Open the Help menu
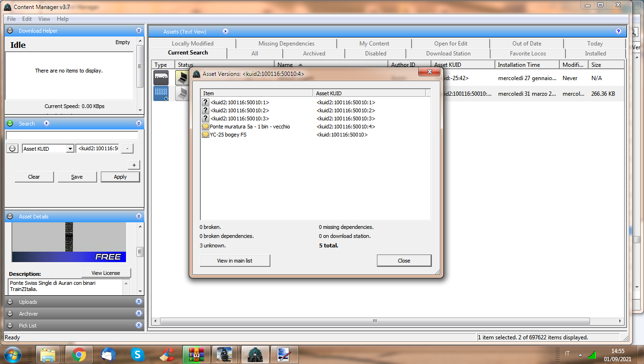This screenshot has height=364, width=644. coord(63,19)
